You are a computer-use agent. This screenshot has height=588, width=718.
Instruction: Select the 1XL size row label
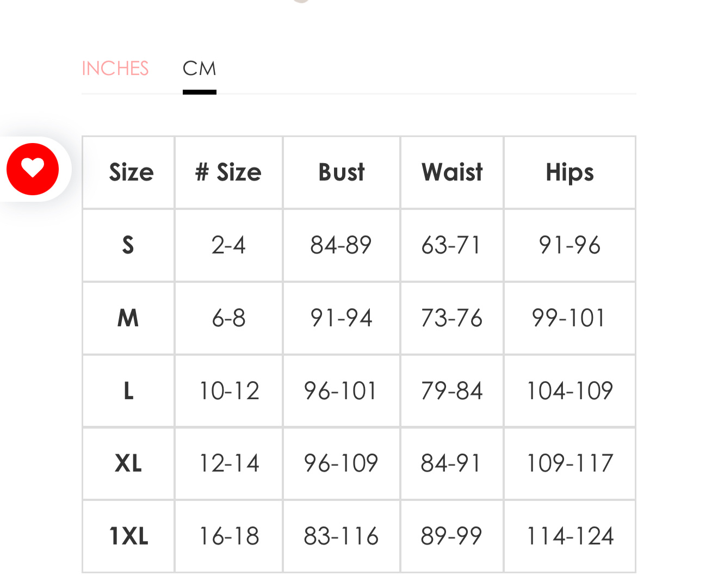tap(128, 536)
